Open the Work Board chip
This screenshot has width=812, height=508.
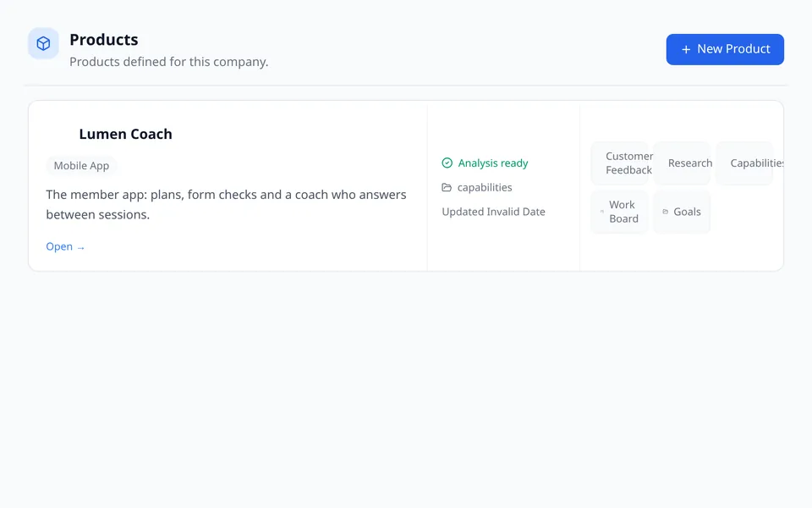point(620,212)
